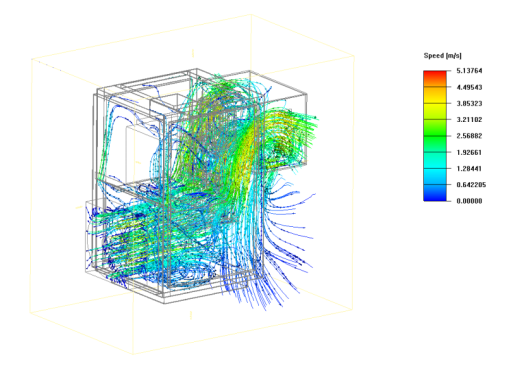
Task: Click the legend value 1.28441
Action: 469,168
